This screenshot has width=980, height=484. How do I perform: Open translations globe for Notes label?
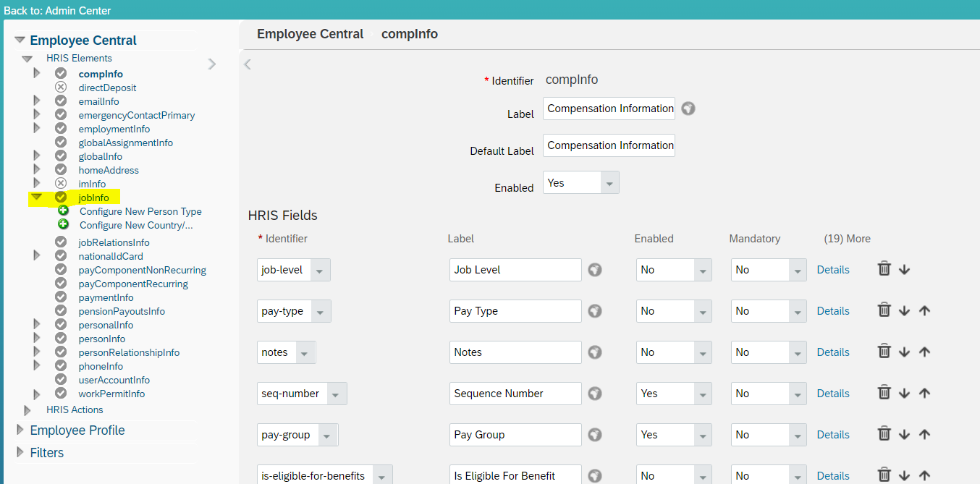pyautogui.click(x=595, y=352)
